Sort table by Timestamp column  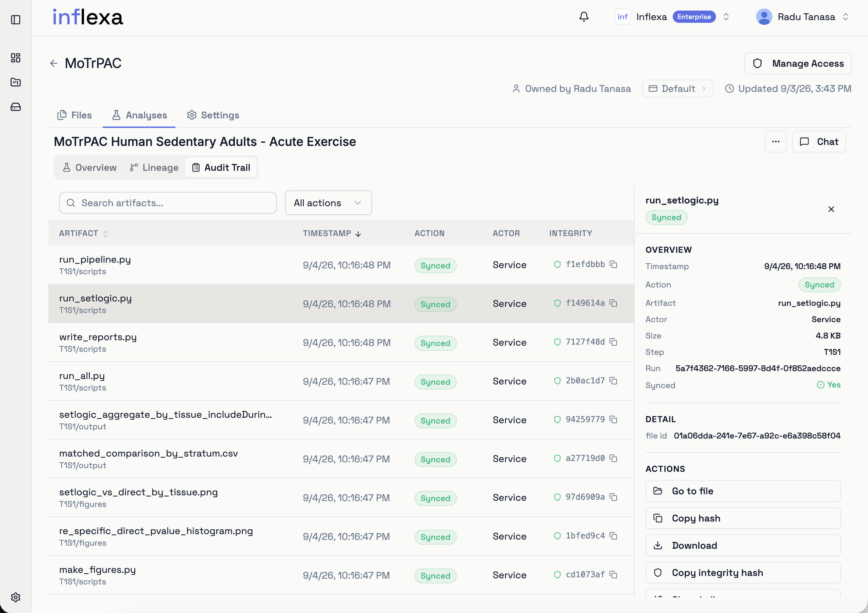click(332, 233)
